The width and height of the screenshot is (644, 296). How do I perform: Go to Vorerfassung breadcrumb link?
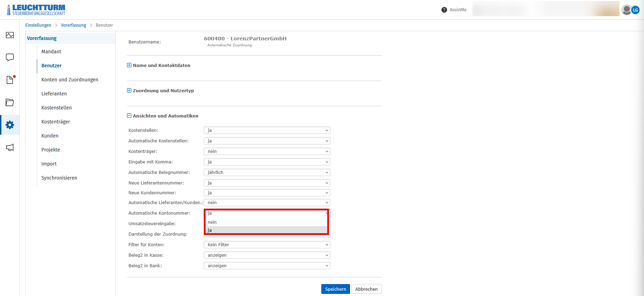coord(74,25)
